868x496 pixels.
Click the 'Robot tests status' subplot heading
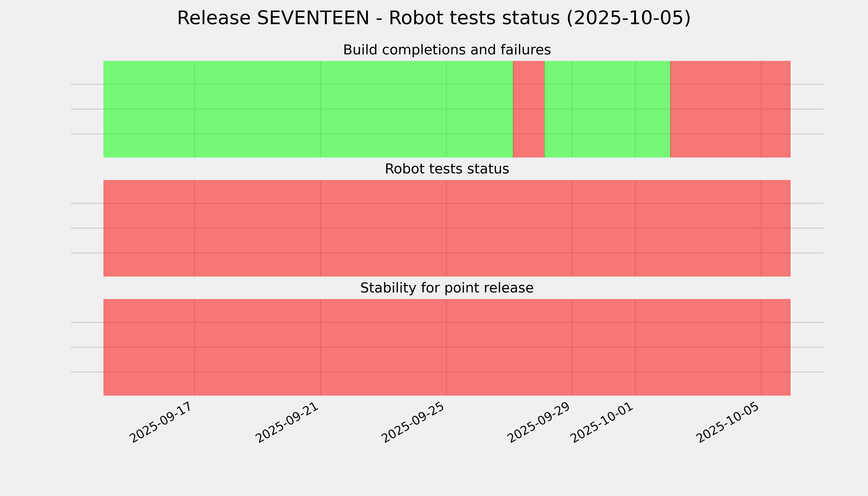pos(447,169)
